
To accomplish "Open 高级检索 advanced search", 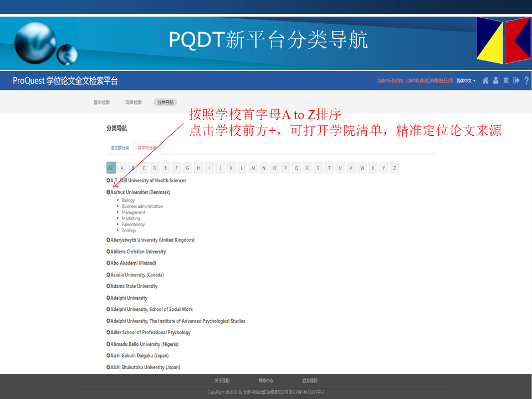I will (134, 103).
